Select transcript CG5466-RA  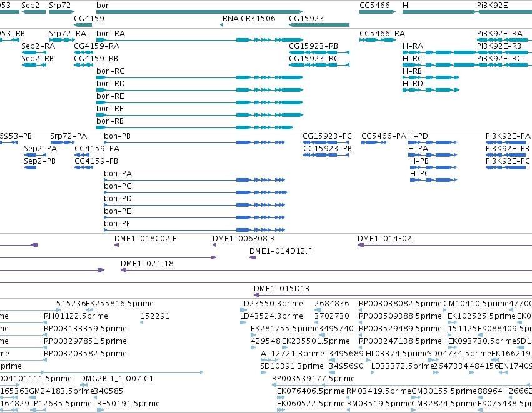point(378,40)
